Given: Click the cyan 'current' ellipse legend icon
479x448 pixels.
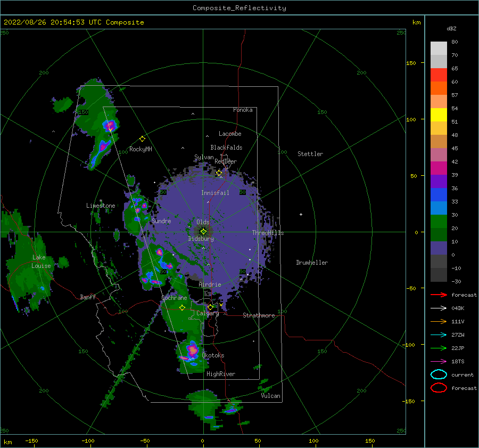Looking at the screenshot, I should point(439,374).
